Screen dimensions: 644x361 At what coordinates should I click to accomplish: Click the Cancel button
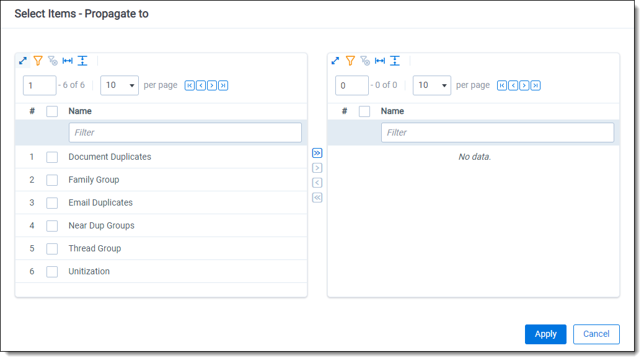(x=596, y=334)
